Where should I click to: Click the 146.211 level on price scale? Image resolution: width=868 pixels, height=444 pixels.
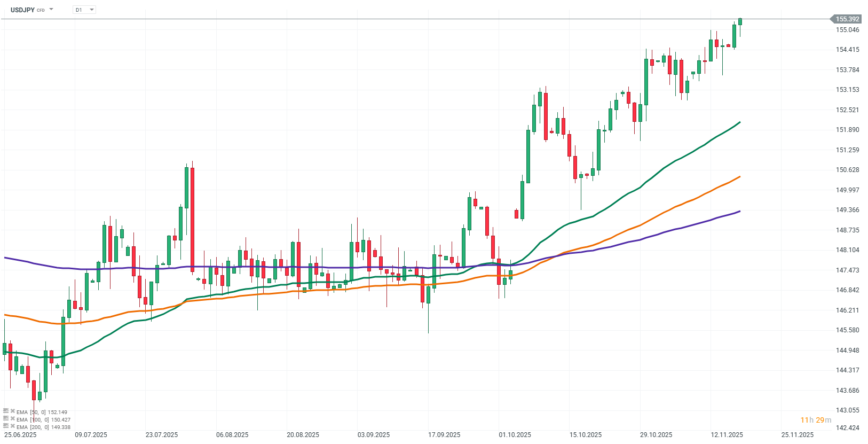click(847, 310)
